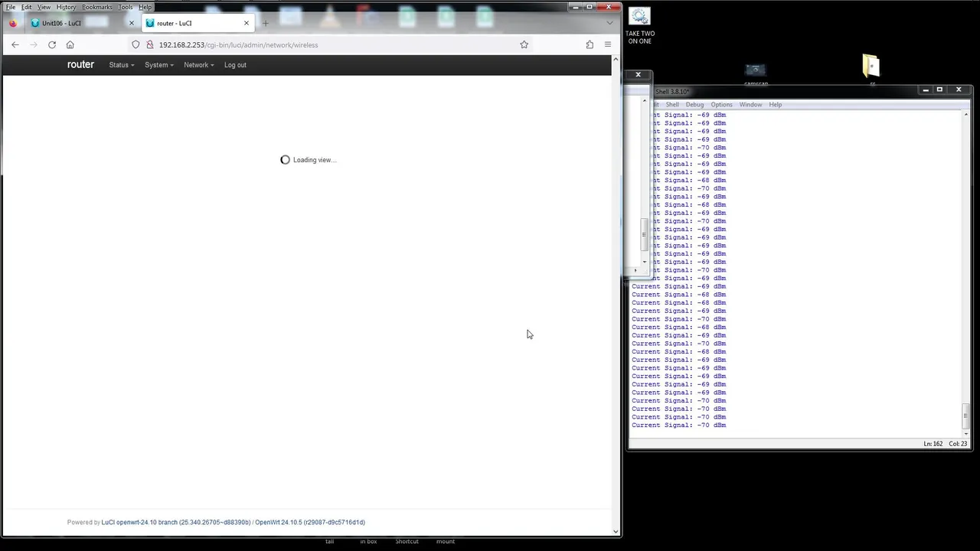Open the LuCI openwrt-24.10 branch link
The width and height of the screenshot is (980, 551).
coord(176,522)
